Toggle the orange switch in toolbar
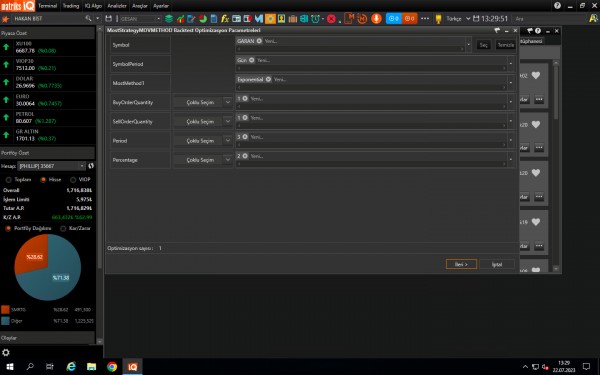This screenshot has width=600, height=375. pos(409,18)
